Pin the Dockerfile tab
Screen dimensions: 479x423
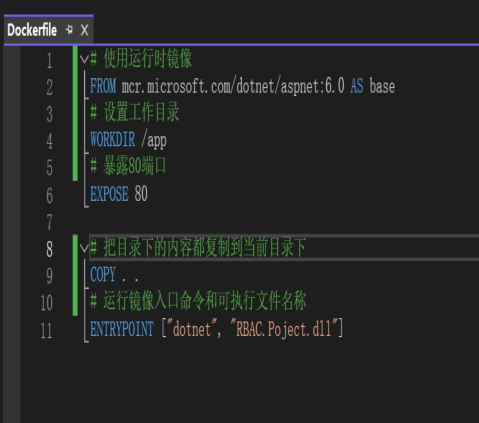[69, 30]
